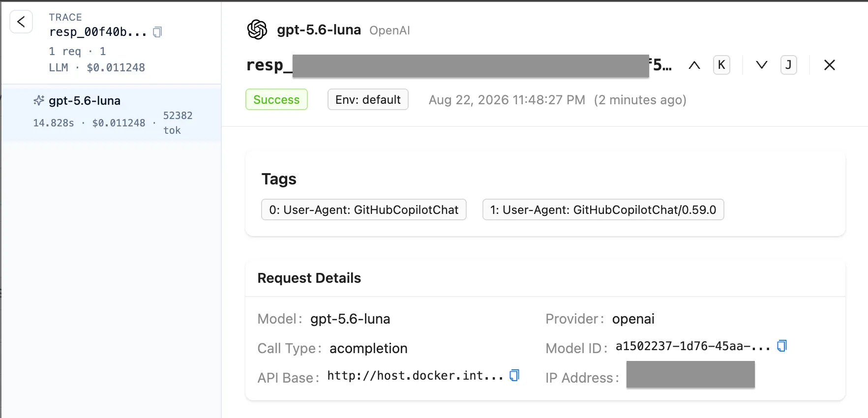This screenshot has width=868, height=418.
Task: Click the J keyboard shortcut key
Action: point(788,65)
